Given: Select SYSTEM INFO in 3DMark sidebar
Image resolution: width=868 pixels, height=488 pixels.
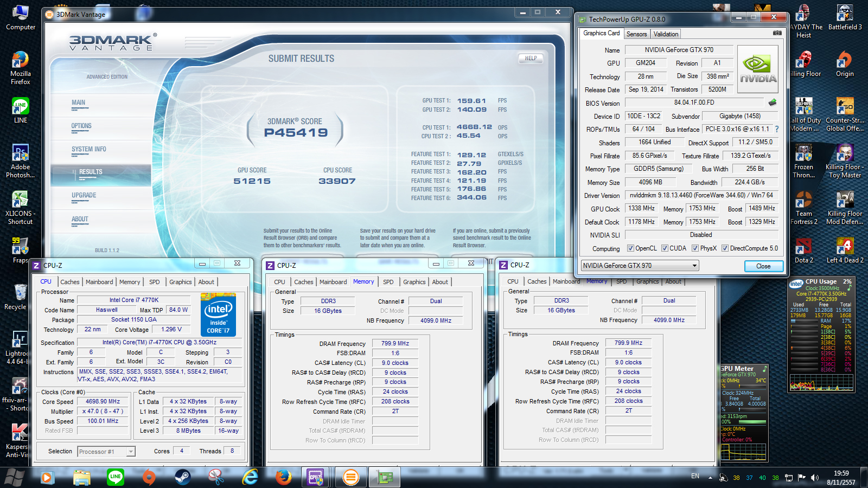Looking at the screenshot, I should 89,149.
